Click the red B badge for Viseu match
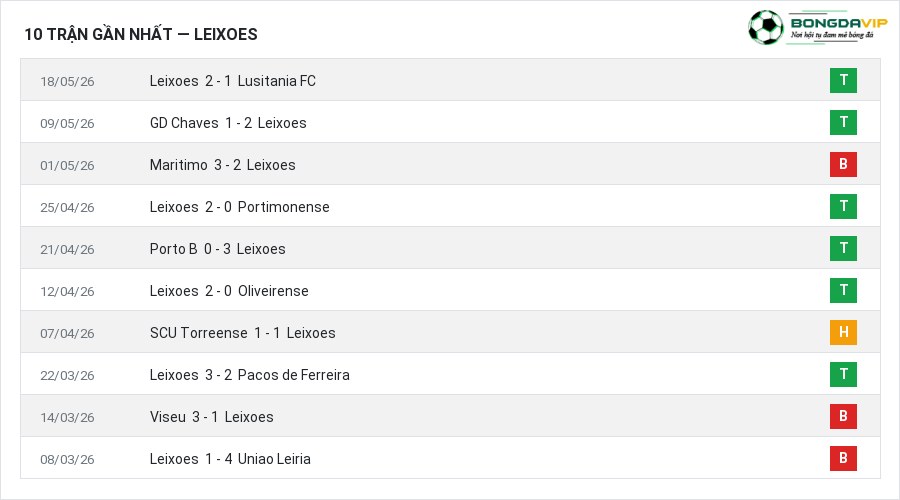The width and height of the screenshot is (900, 500). pos(843,416)
